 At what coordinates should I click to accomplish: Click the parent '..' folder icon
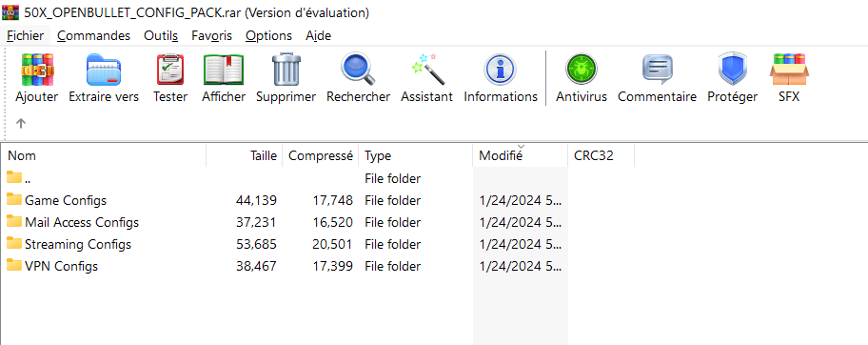coord(14,178)
